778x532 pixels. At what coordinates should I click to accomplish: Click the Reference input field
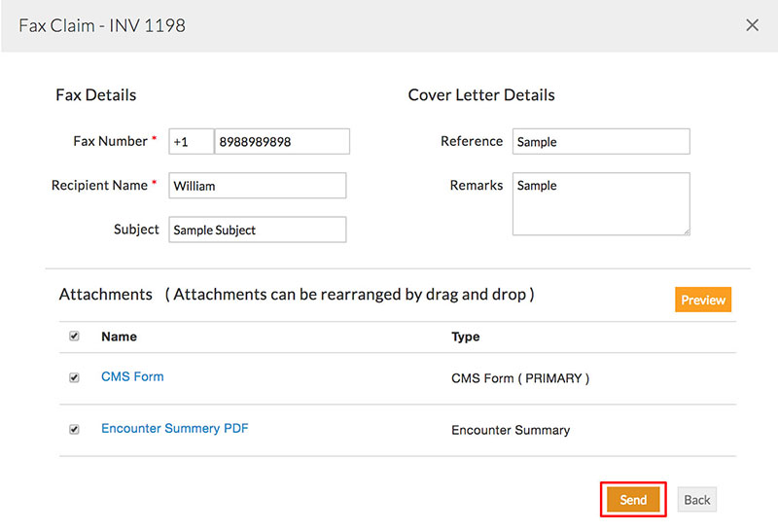coord(600,142)
